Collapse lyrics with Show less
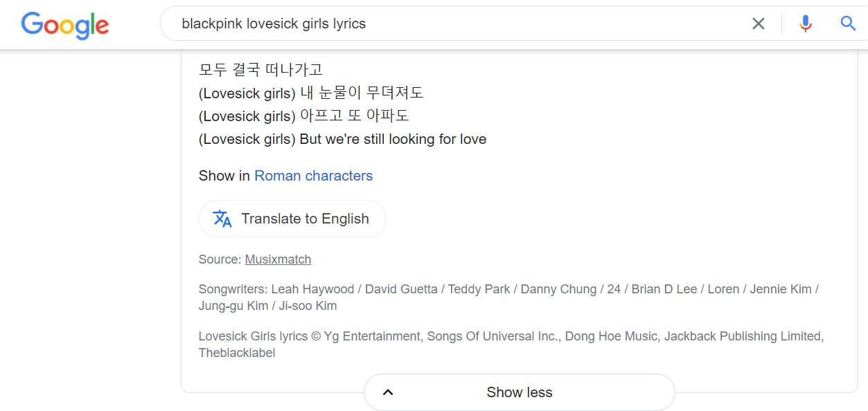The height and width of the screenshot is (411, 868). [x=520, y=392]
